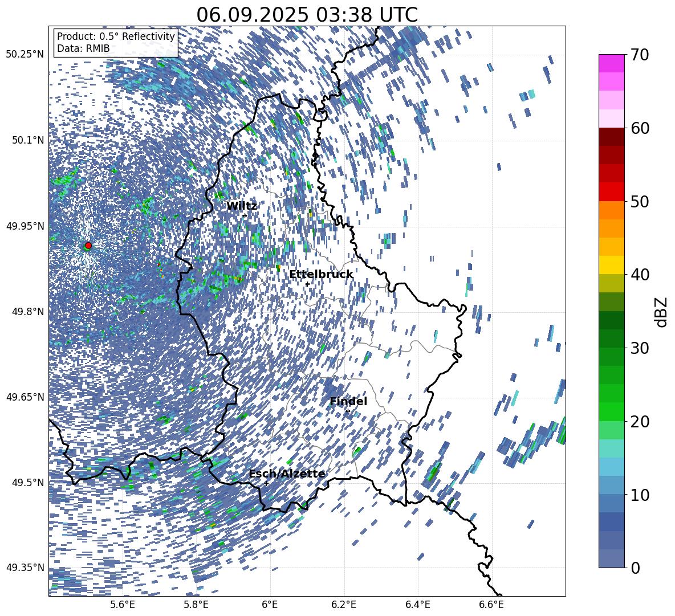
Task: Click the 'Data: RMIB' text
Action: pyautogui.click(x=83, y=48)
